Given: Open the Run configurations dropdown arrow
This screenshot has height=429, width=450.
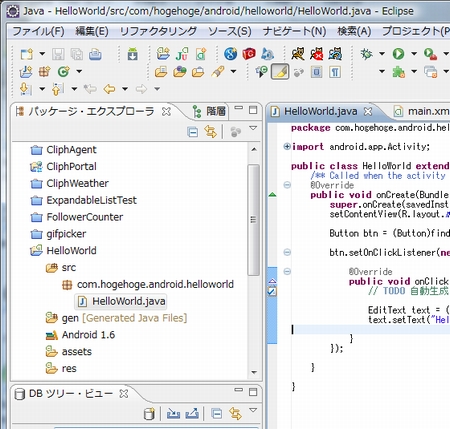Looking at the screenshot, I should tap(414, 54).
